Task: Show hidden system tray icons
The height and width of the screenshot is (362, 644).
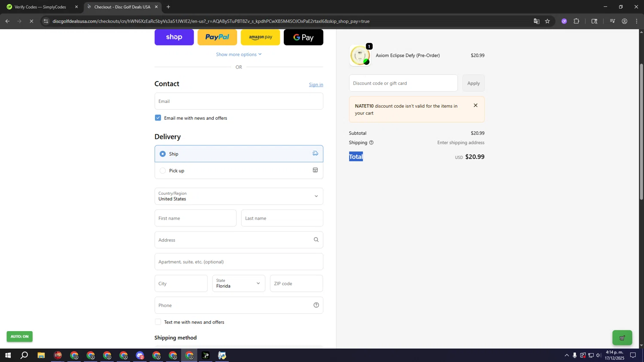Action: pyautogui.click(x=567, y=355)
